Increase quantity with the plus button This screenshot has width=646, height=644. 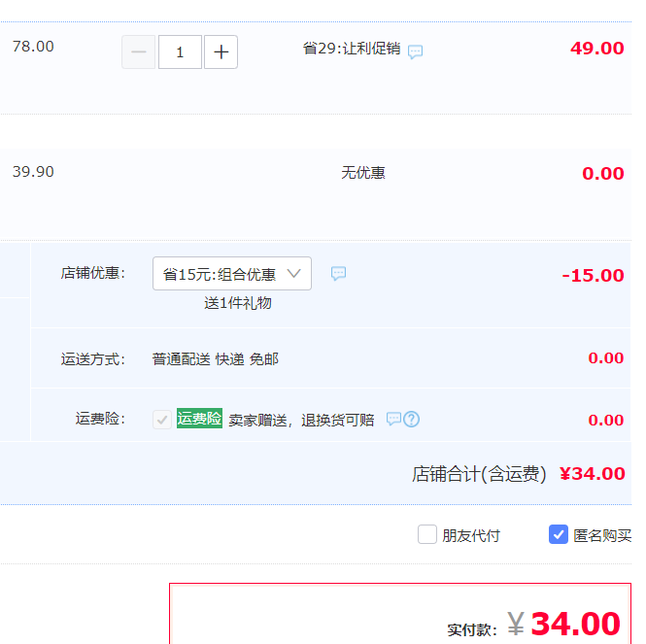click(221, 52)
